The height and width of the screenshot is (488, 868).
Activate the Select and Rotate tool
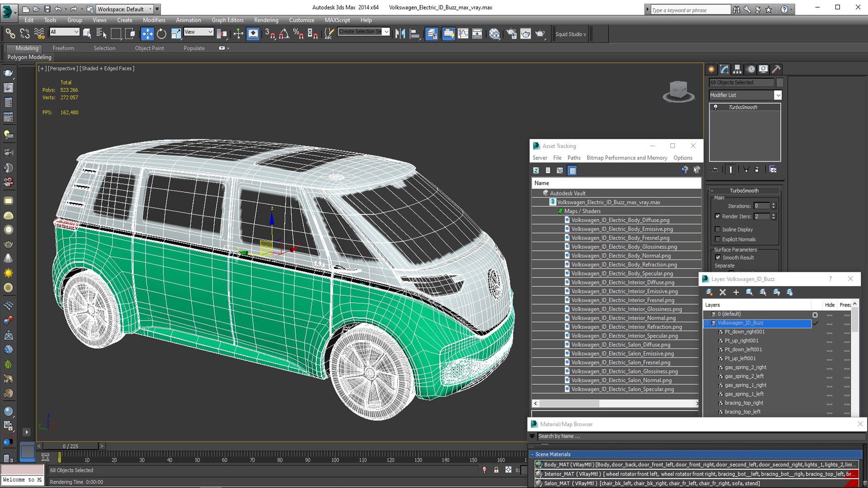(x=161, y=33)
